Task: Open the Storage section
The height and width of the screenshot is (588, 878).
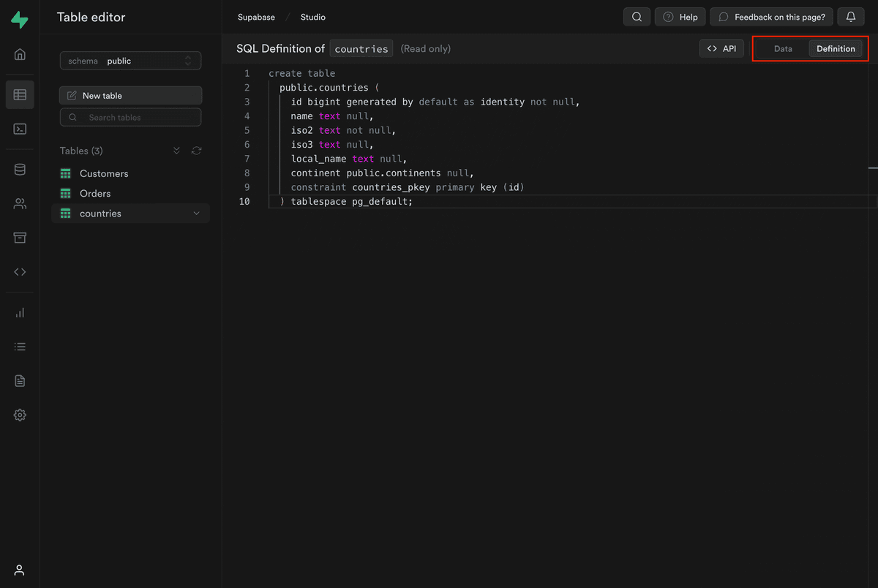Action: pos(20,238)
